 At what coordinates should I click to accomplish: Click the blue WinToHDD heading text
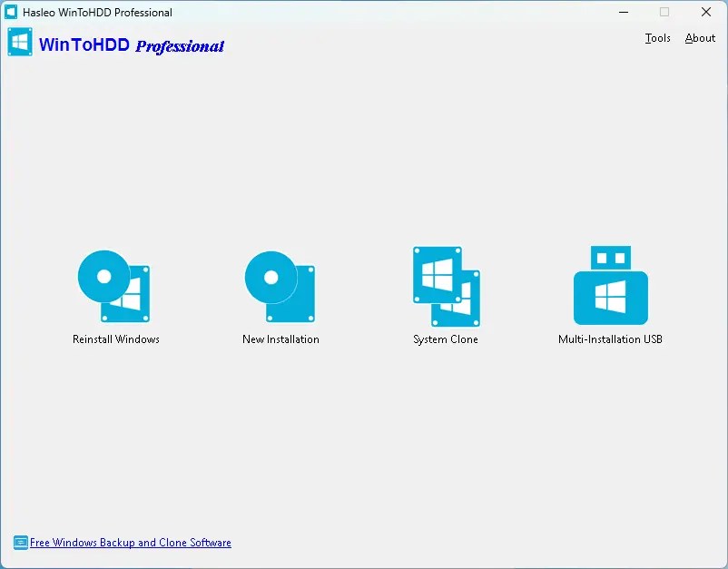[x=84, y=44]
